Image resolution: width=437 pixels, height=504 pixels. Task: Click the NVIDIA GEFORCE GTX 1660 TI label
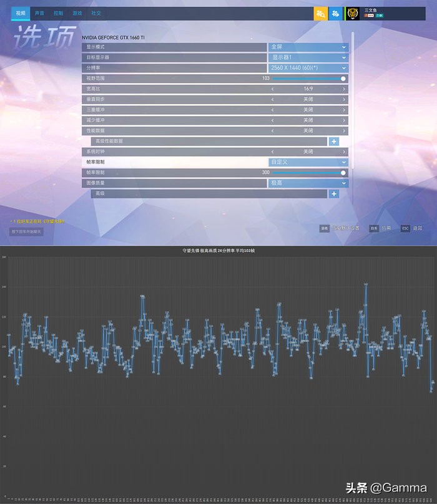click(113, 37)
